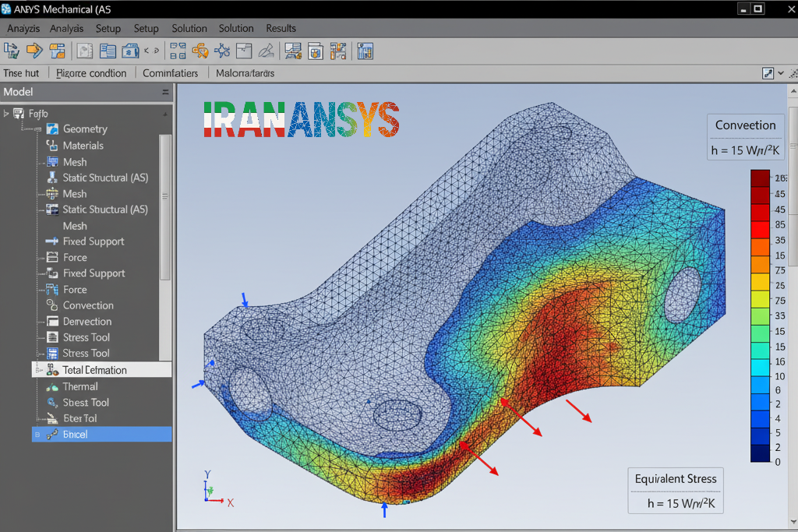Click the Geometry icon in the model tree
This screenshot has width=798, height=532.
point(52,129)
